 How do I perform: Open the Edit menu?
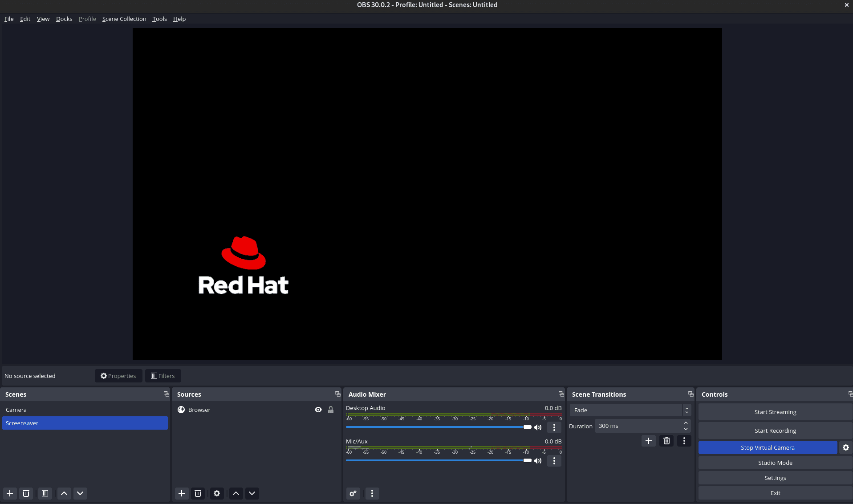25,19
